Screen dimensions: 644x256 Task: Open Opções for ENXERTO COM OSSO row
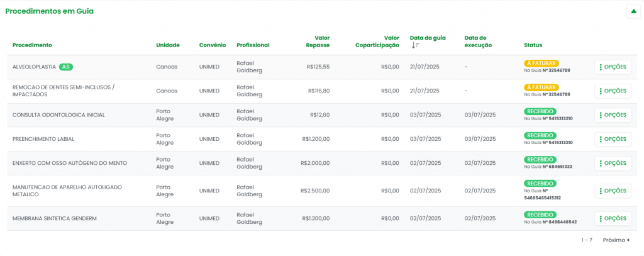click(x=613, y=163)
